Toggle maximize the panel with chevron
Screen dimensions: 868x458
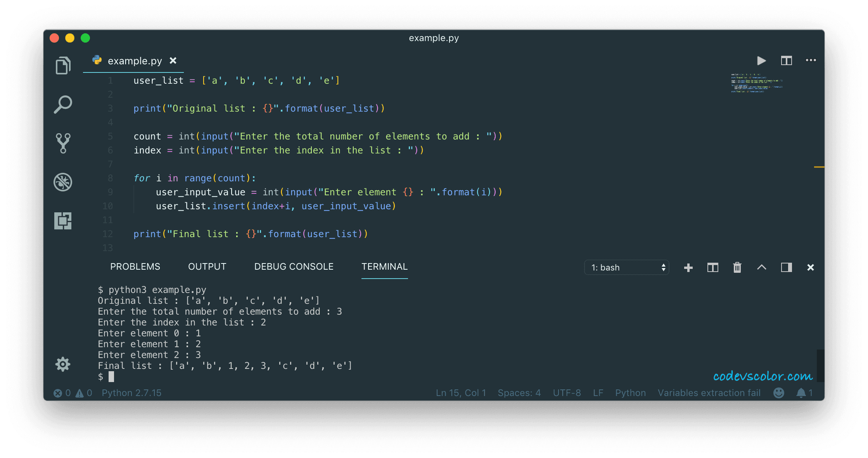tap(762, 267)
